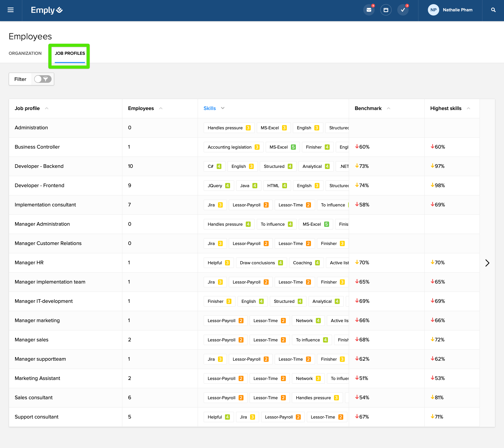Screen dimensions: 504x448
Task: Open the Manager HR row
Action: pos(29,263)
